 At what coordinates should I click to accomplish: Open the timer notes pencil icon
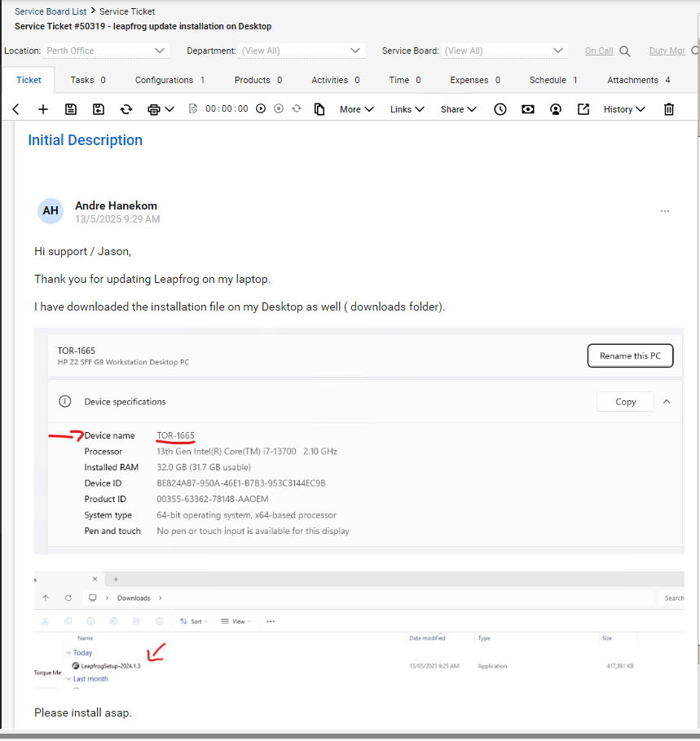coord(192,109)
